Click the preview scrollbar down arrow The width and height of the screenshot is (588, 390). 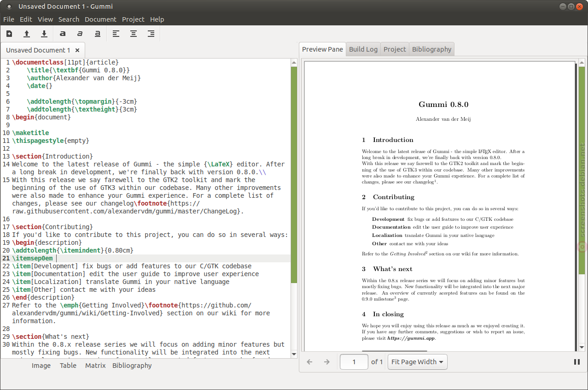click(582, 347)
